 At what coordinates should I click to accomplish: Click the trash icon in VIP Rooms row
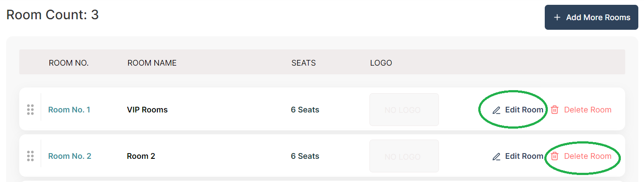[554, 110]
